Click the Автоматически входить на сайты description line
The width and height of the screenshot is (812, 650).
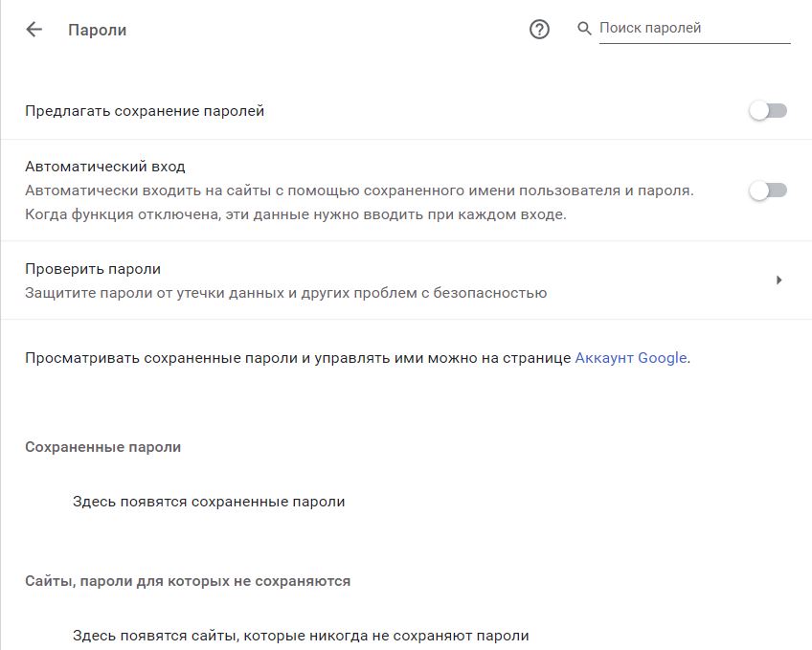point(359,191)
